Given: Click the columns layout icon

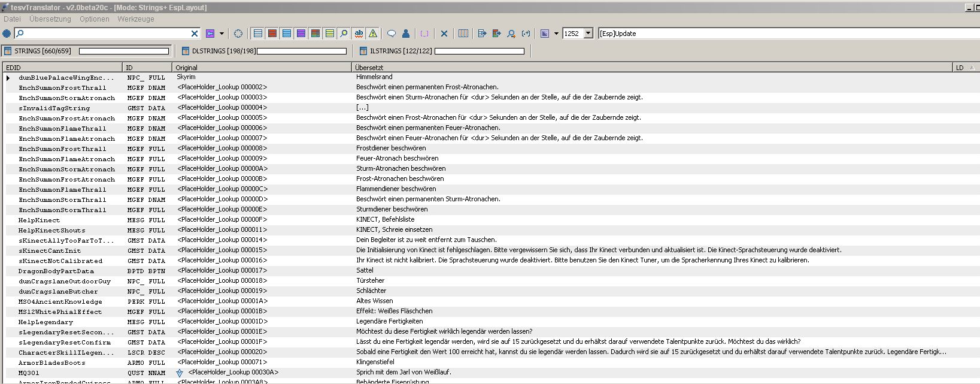Looking at the screenshot, I should (x=463, y=34).
